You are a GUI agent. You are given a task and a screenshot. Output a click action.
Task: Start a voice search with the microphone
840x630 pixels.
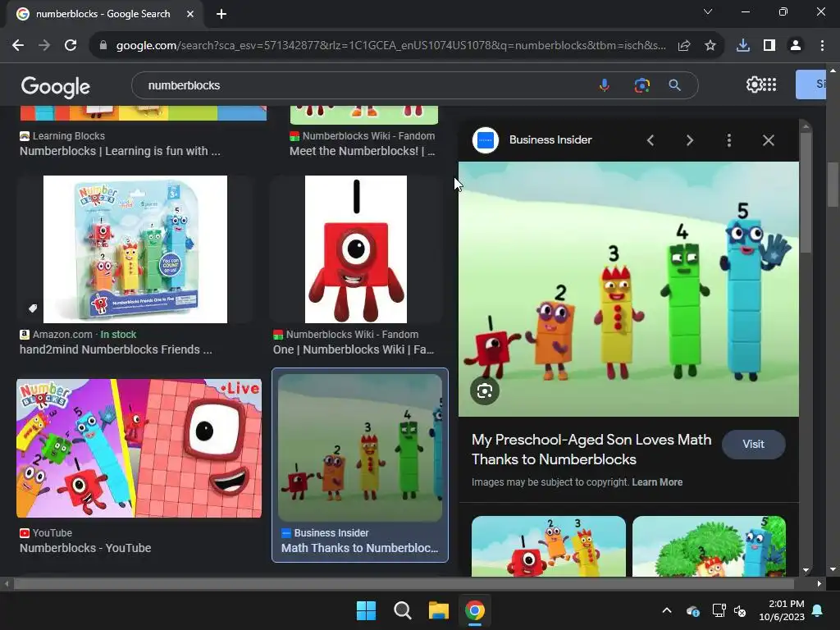click(x=605, y=85)
